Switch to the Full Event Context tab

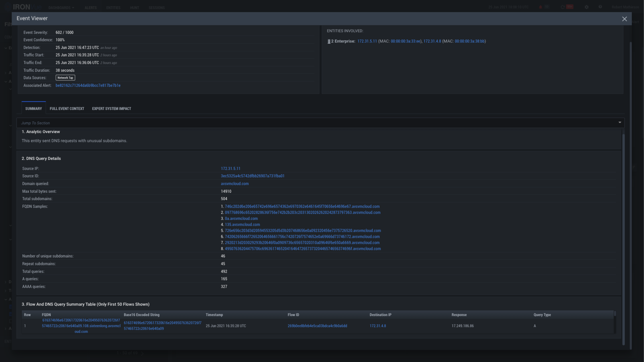(x=67, y=109)
